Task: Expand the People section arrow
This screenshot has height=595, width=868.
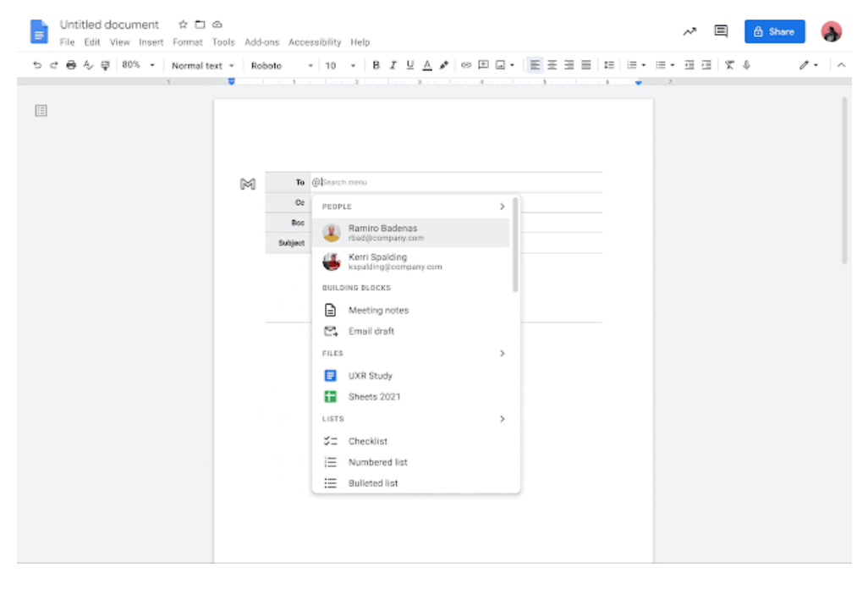Action: (x=502, y=207)
